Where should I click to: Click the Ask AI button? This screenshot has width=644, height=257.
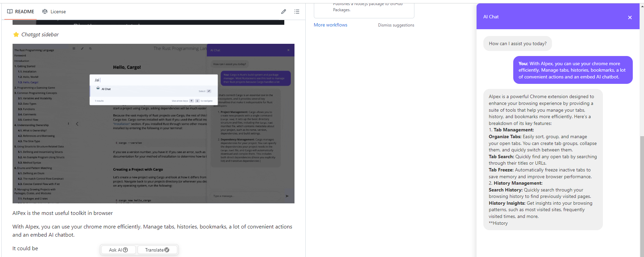click(x=118, y=250)
